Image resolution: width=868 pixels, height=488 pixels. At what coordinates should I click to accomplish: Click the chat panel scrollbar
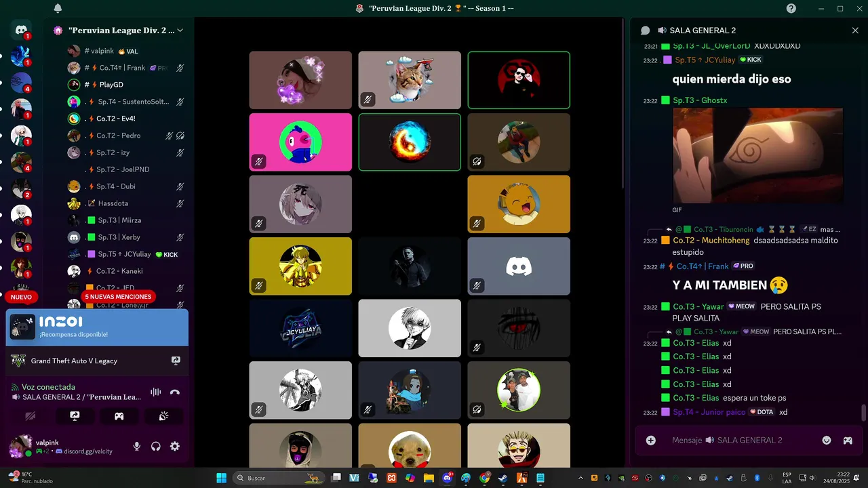tap(863, 413)
